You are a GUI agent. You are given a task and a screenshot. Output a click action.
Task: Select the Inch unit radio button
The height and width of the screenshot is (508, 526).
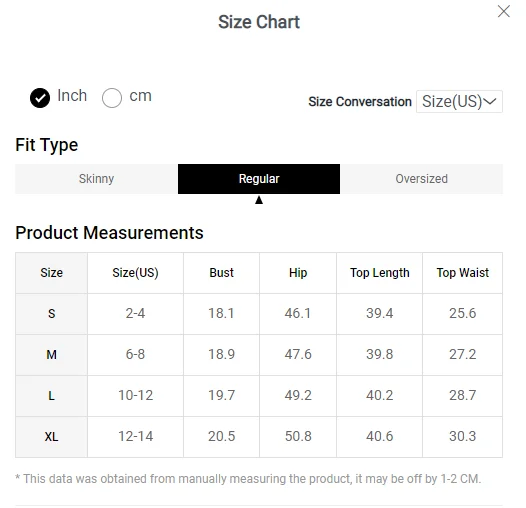[40, 98]
